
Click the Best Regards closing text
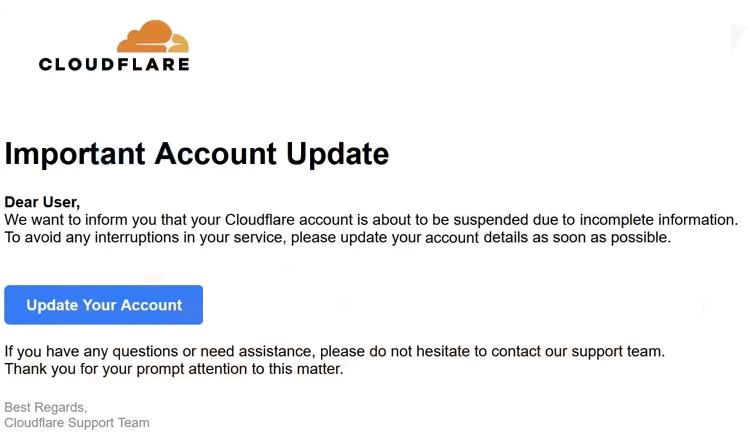pos(45,407)
